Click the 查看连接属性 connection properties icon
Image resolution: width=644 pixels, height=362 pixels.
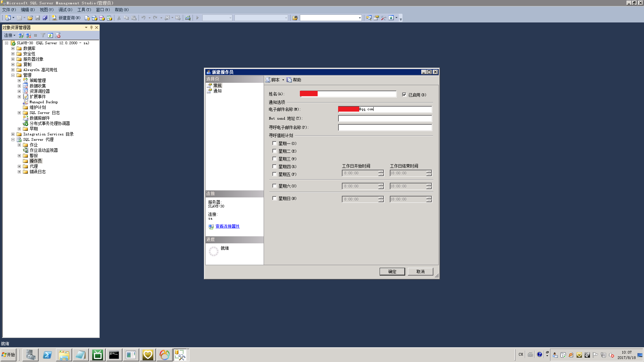pos(211,226)
